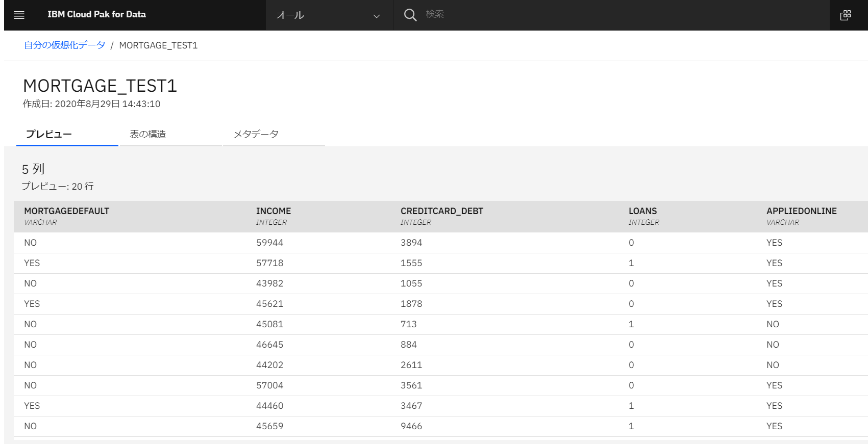Viewport: 868px width, 444px height.
Task: Click credit card debt 884
Action: click(x=409, y=345)
